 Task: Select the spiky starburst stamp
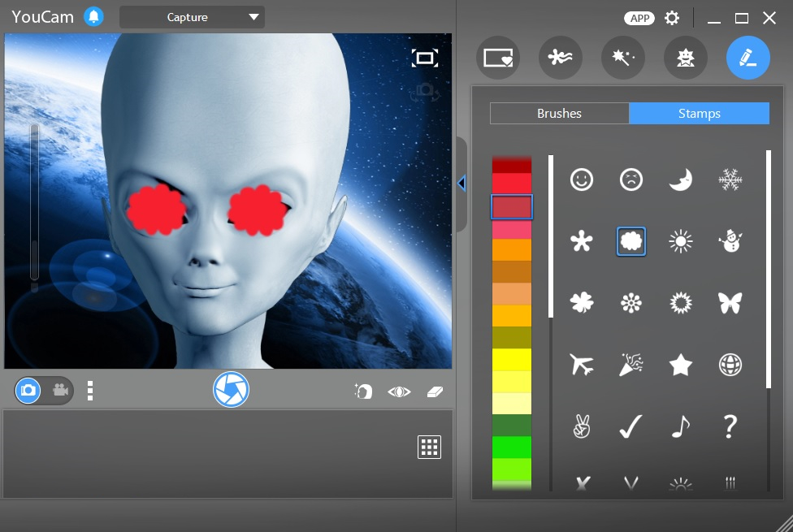coord(680,303)
